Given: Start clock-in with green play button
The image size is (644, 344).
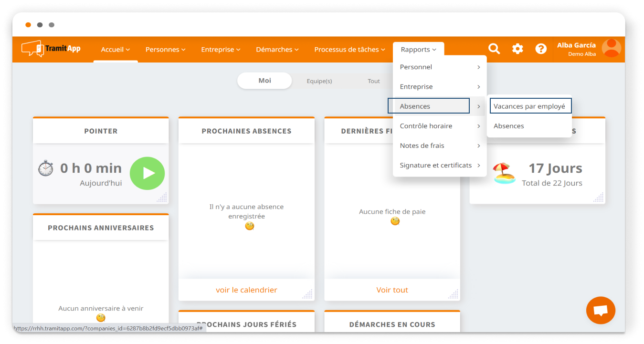Looking at the screenshot, I should (147, 173).
